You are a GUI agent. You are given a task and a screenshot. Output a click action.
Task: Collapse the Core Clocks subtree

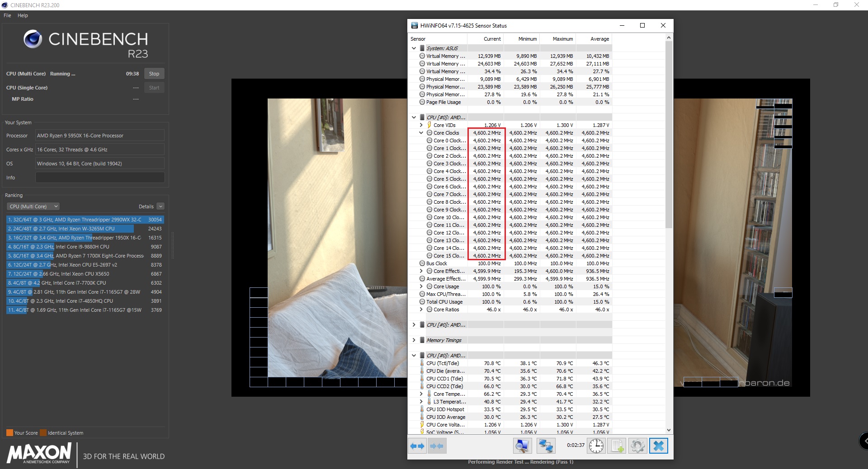[421, 133]
